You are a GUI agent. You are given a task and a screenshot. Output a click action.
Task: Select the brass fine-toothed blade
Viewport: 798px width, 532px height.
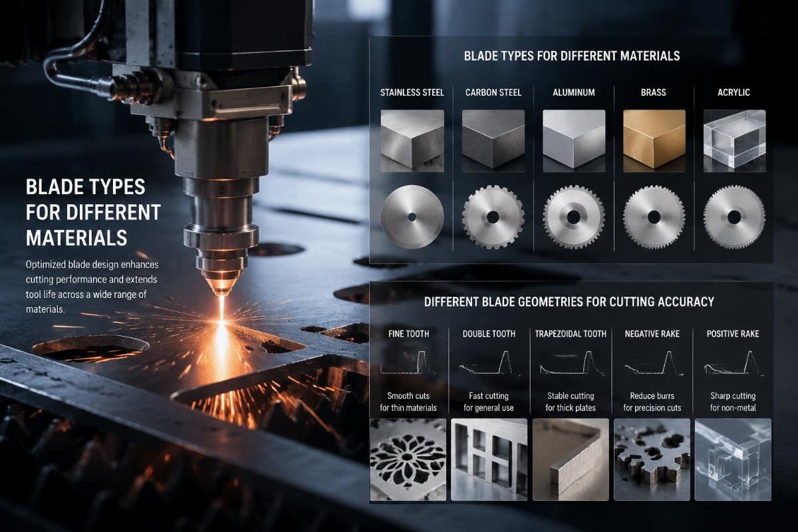(654, 217)
